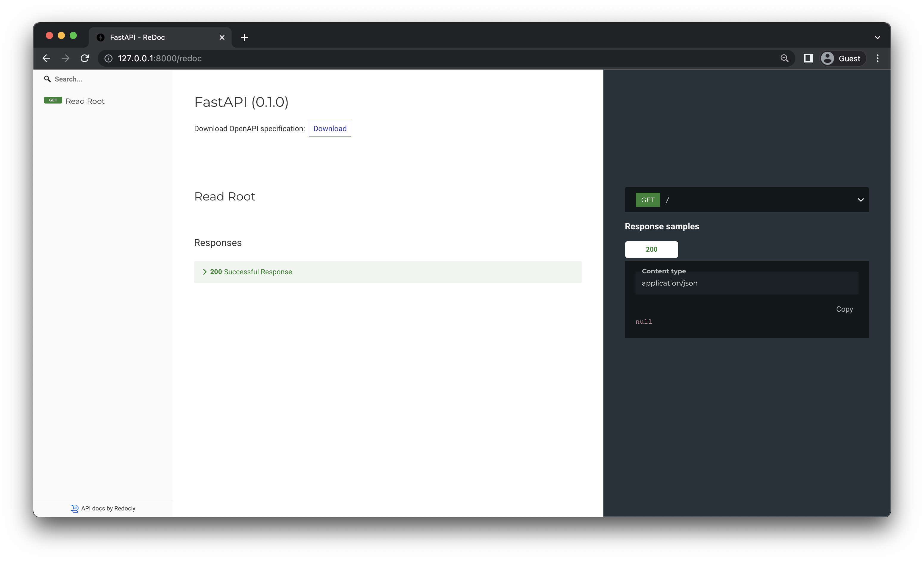
Task: Open a new browser tab with plus button
Action: tap(245, 37)
